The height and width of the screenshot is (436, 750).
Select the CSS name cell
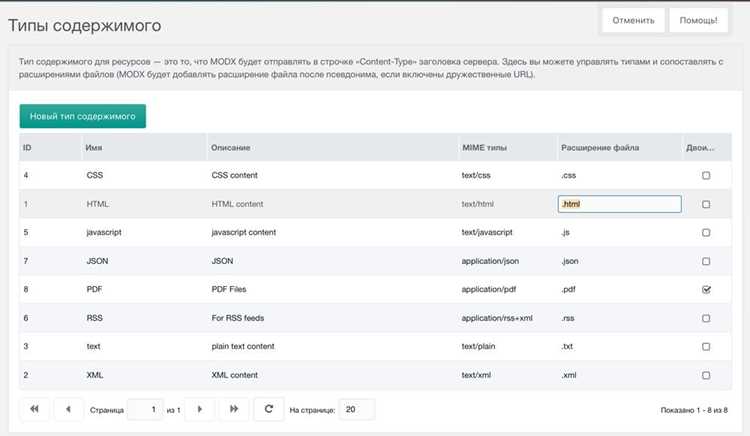(95, 175)
